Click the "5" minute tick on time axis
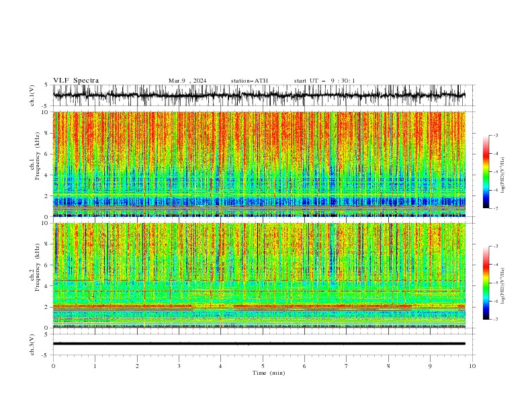 tap(263, 366)
